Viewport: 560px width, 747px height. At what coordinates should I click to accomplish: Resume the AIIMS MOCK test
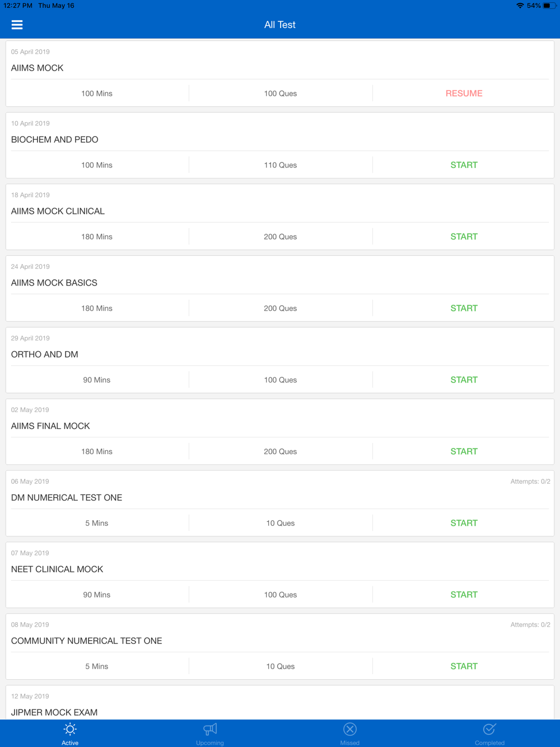click(464, 94)
